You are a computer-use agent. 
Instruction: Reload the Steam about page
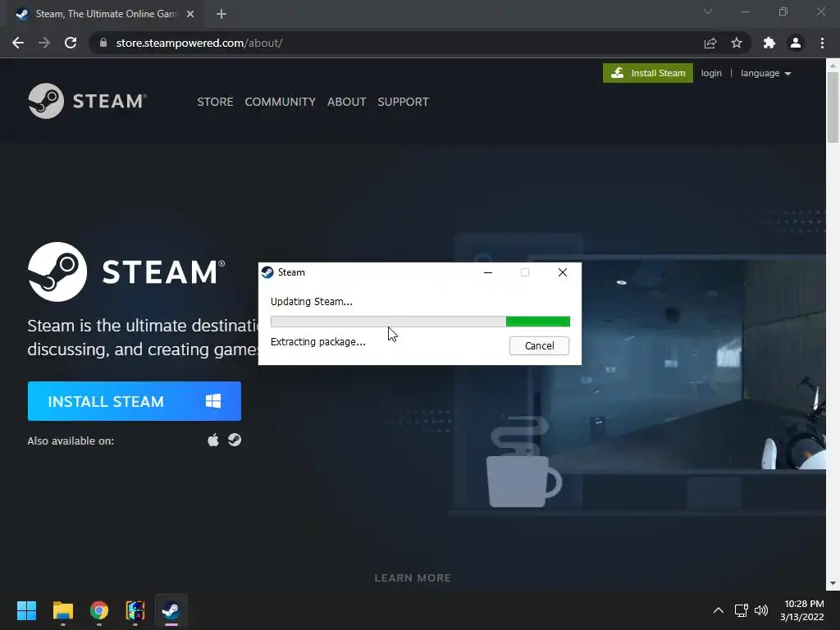pyautogui.click(x=71, y=43)
